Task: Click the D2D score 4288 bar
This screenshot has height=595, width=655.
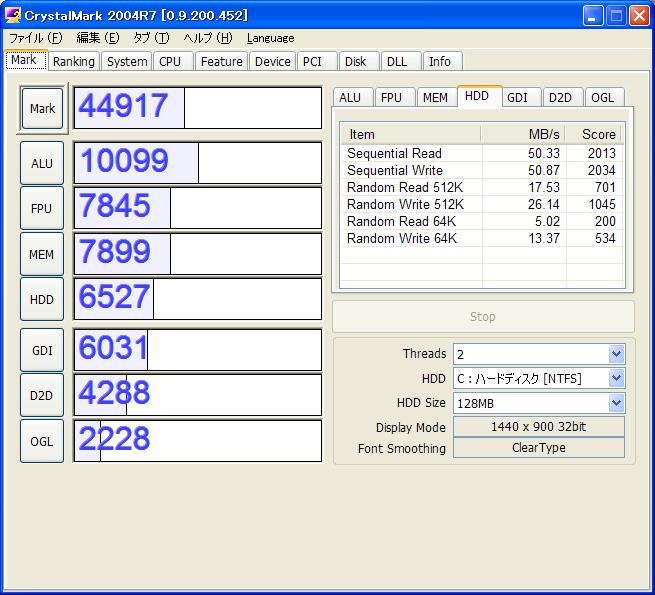Action: pyautogui.click(x=198, y=395)
